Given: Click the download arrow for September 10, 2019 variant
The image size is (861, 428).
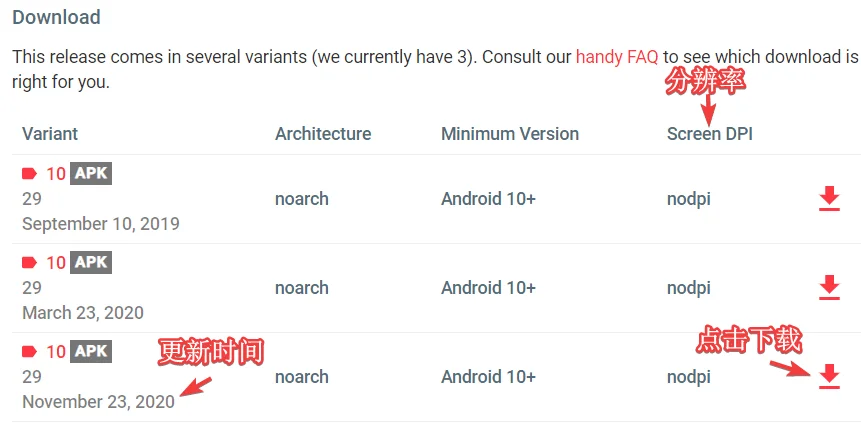Looking at the screenshot, I should tap(829, 198).
